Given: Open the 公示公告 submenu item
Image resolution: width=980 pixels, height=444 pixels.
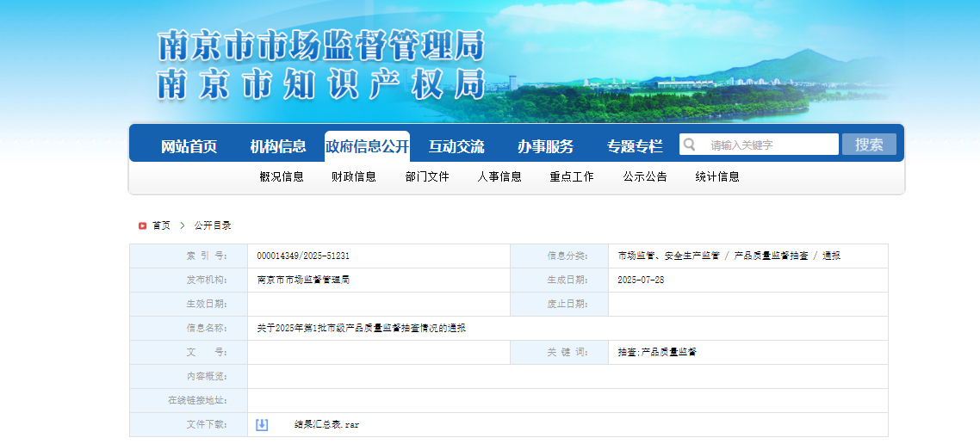Looking at the screenshot, I should 645,176.
